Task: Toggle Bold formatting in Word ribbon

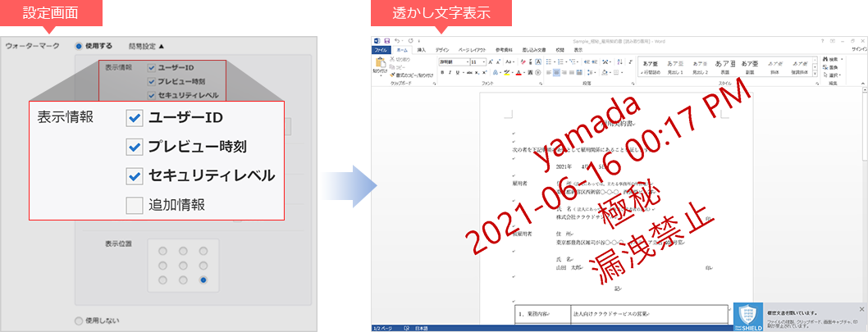Action: 442,72
